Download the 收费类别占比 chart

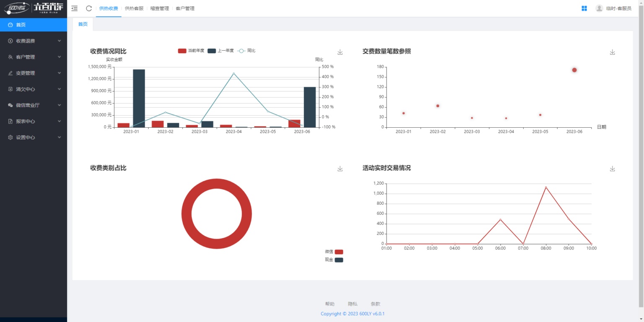tap(340, 168)
